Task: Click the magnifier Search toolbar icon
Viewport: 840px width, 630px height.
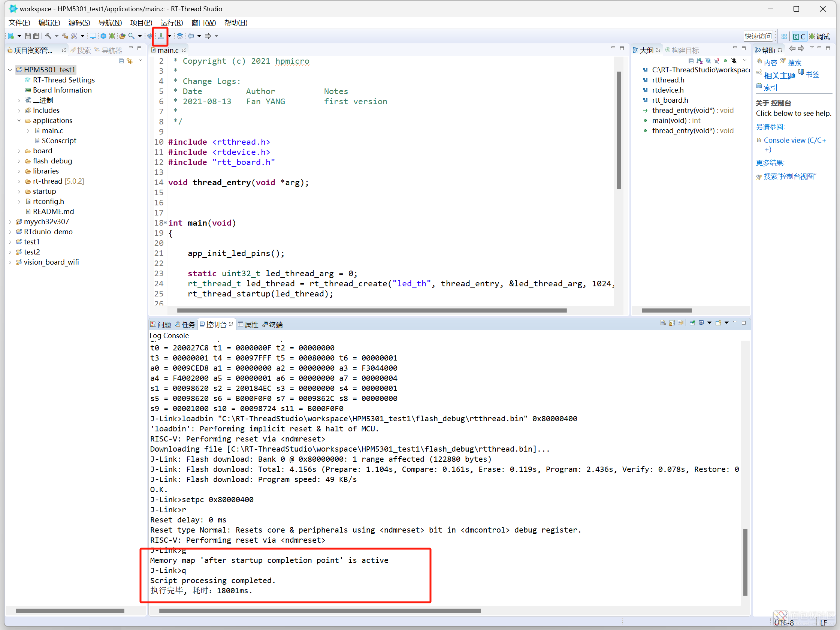Action: [x=132, y=36]
